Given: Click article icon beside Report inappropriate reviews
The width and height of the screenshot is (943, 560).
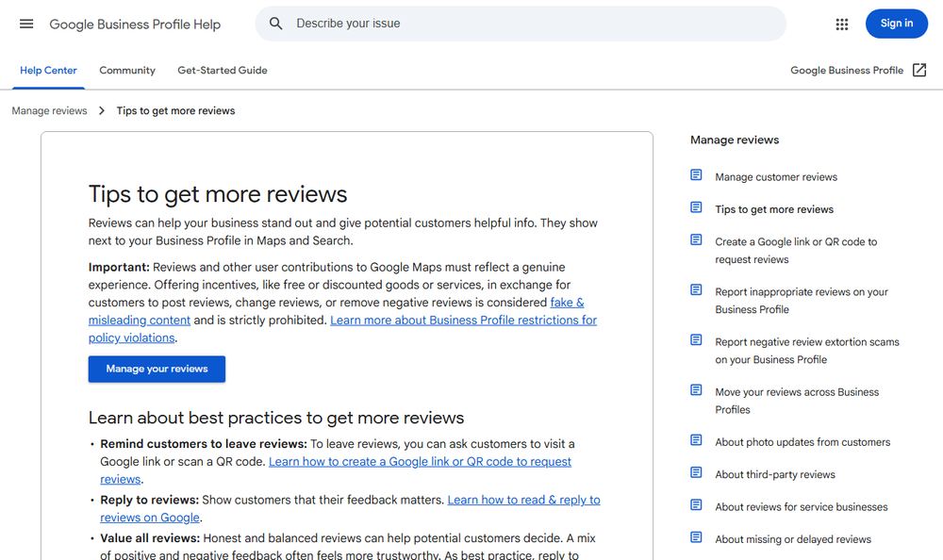Looking at the screenshot, I should pos(696,290).
